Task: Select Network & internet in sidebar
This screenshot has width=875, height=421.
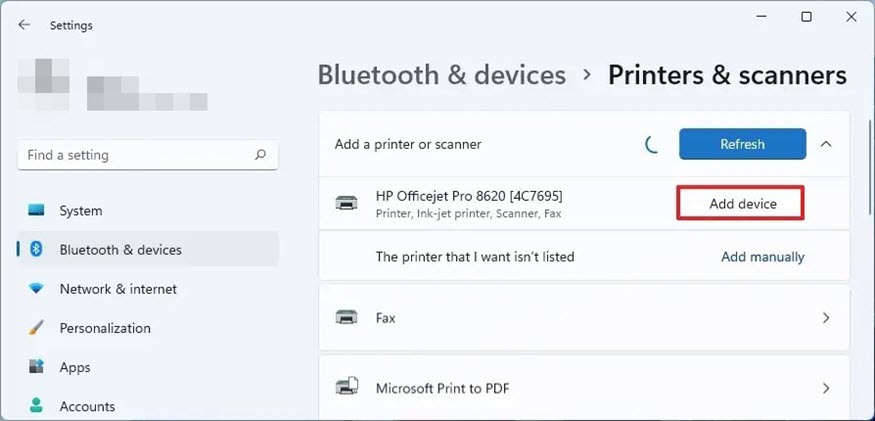Action: [x=118, y=289]
